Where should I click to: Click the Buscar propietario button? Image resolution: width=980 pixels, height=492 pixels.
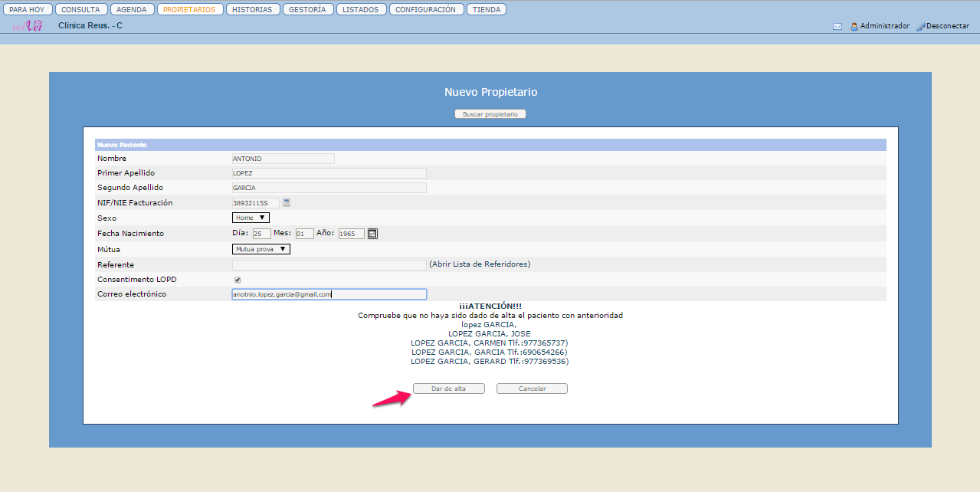(x=490, y=114)
